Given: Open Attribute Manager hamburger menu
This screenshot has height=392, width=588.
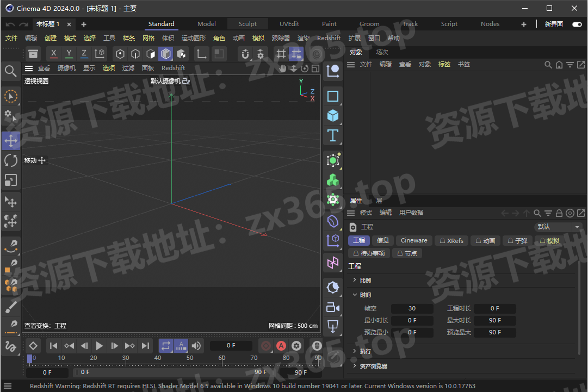Looking at the screenshot, I should 351,213.
